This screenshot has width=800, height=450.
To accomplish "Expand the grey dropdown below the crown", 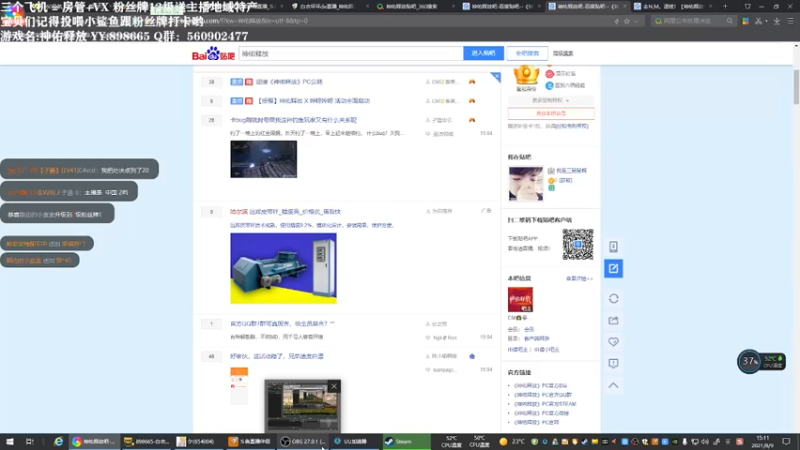I will [551, 101].
